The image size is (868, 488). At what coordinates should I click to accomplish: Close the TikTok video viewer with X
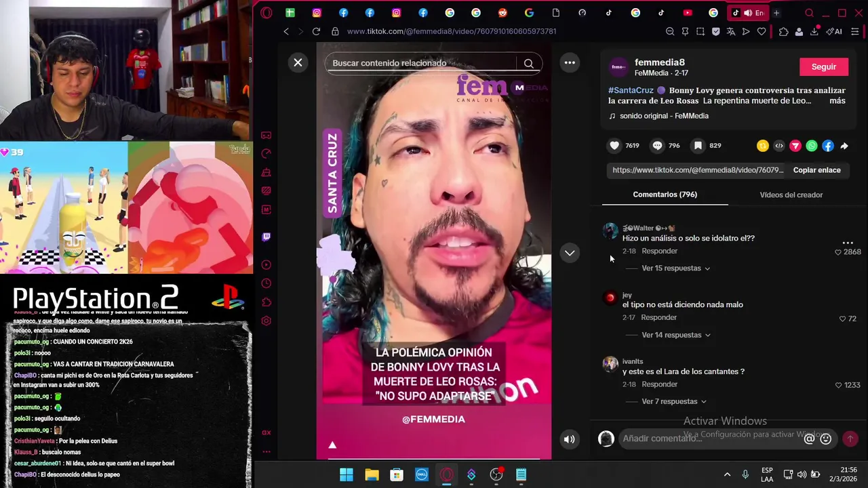pos(298,62)
